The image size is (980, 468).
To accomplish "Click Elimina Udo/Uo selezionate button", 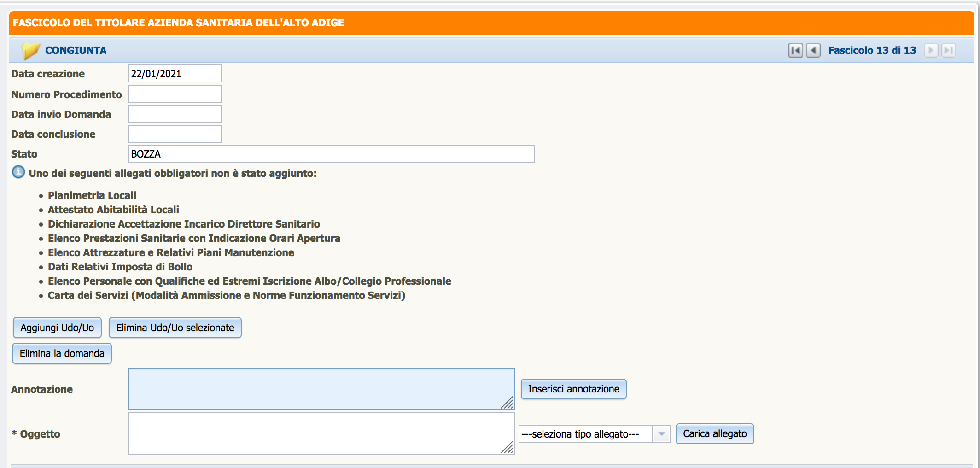I will (175, 328).
